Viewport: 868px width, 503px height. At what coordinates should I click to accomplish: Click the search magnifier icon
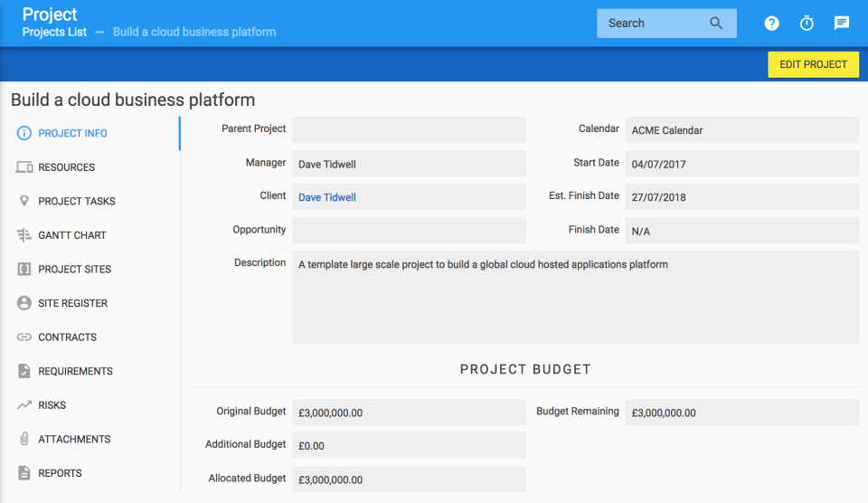click(x=716, y=24)
